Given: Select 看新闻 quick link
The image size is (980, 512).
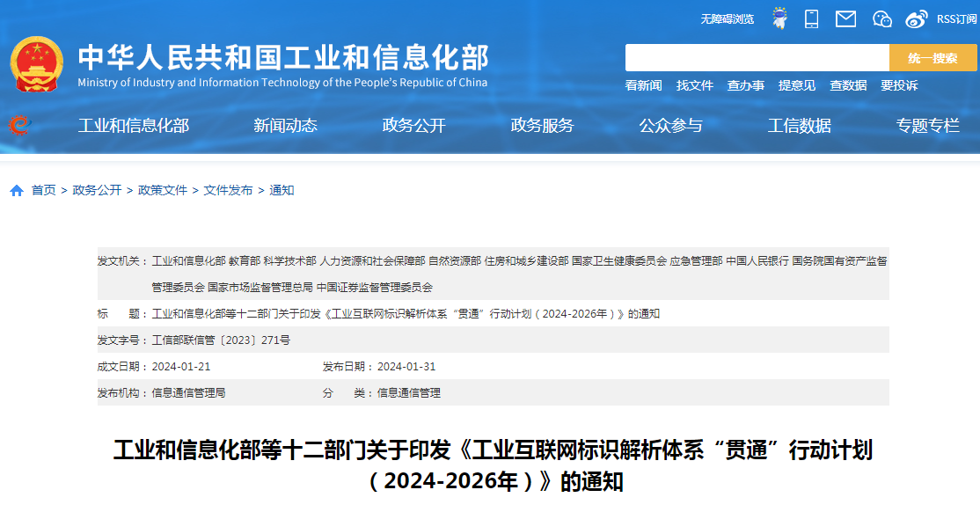Looking at the screenshot, I should 643,85.
